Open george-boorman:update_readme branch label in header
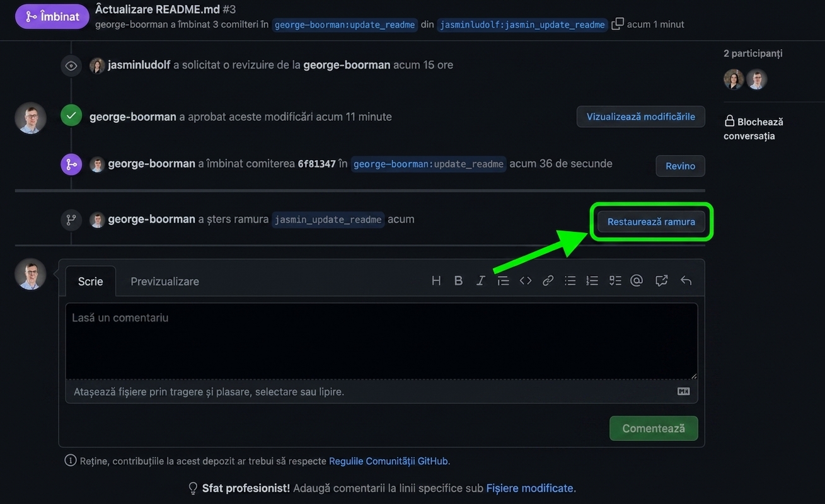 point(345,25)
